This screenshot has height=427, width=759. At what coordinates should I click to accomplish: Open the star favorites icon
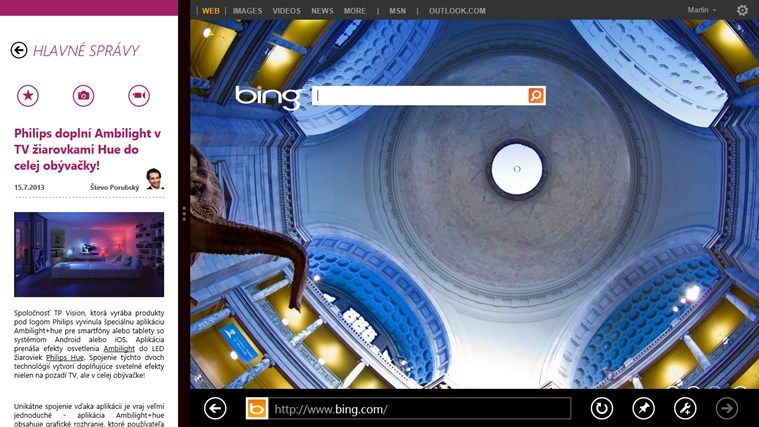(28, 95)
